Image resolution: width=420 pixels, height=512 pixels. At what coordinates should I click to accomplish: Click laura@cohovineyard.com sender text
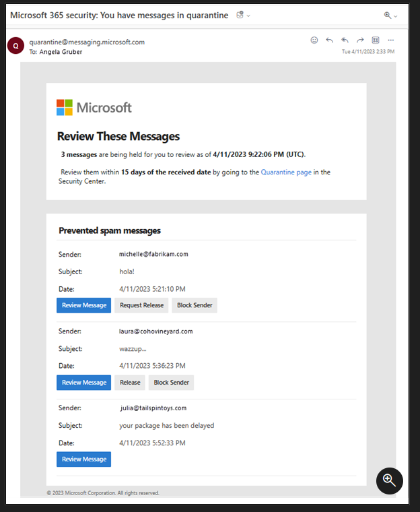coord(156,331)
